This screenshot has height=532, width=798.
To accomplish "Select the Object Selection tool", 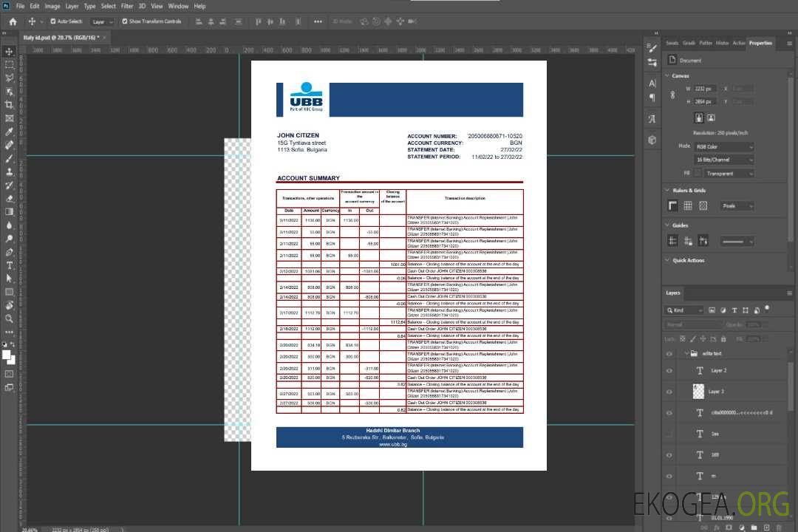I will pyautogui.click(x=9, y=92).
